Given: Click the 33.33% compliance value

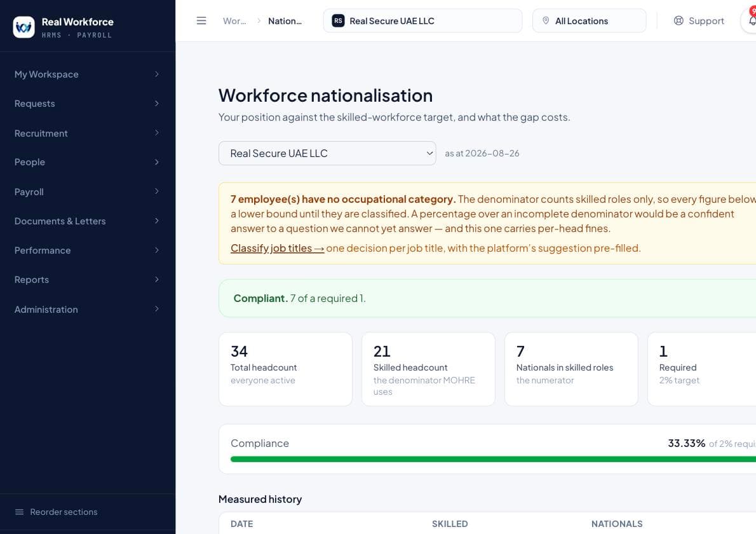Looking at the screenshot, I should coord(687,443).
